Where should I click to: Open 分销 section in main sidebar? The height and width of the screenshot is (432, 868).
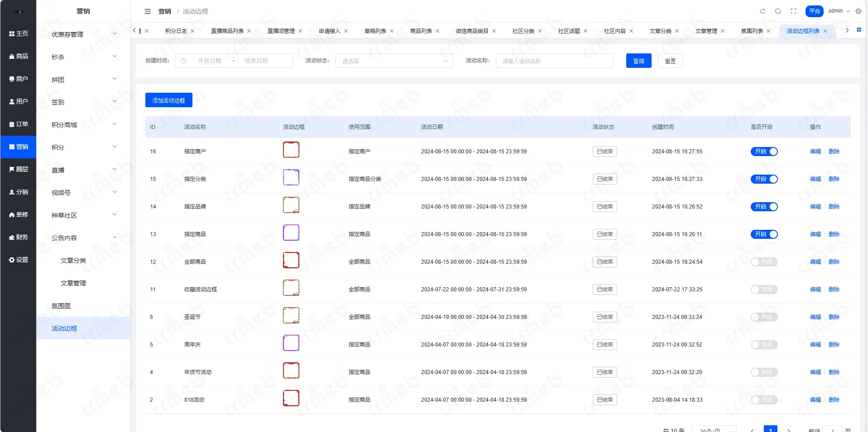(19, 192)
